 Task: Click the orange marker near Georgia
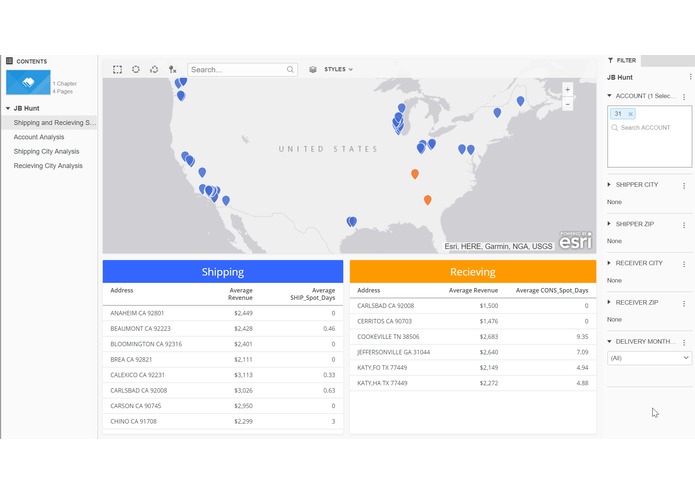point(427,199)
